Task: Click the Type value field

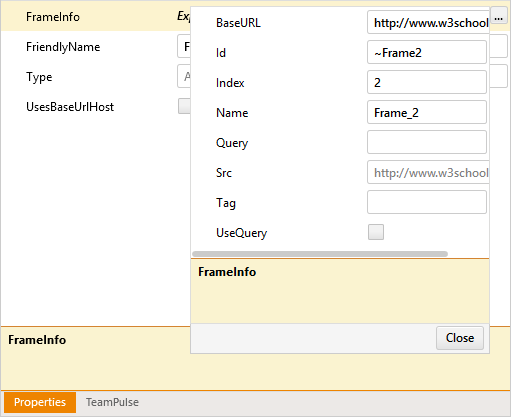Action: (x=184, y=76)
